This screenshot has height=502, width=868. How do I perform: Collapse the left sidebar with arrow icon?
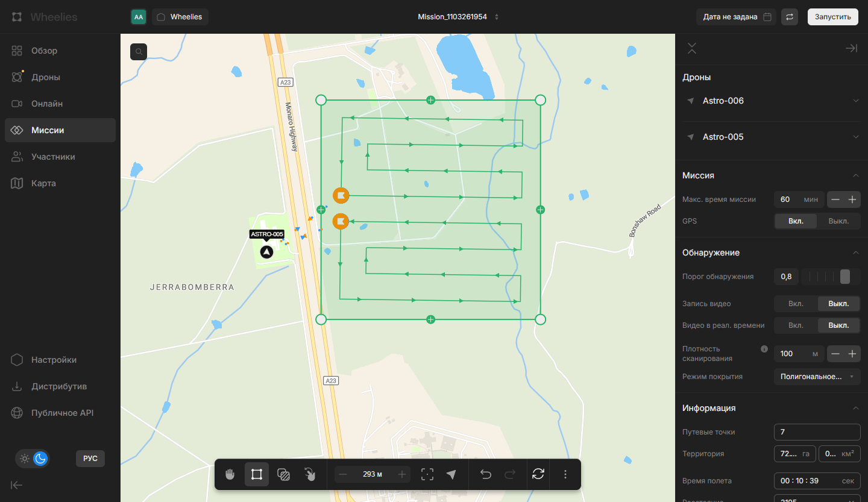tap(17, 485)
